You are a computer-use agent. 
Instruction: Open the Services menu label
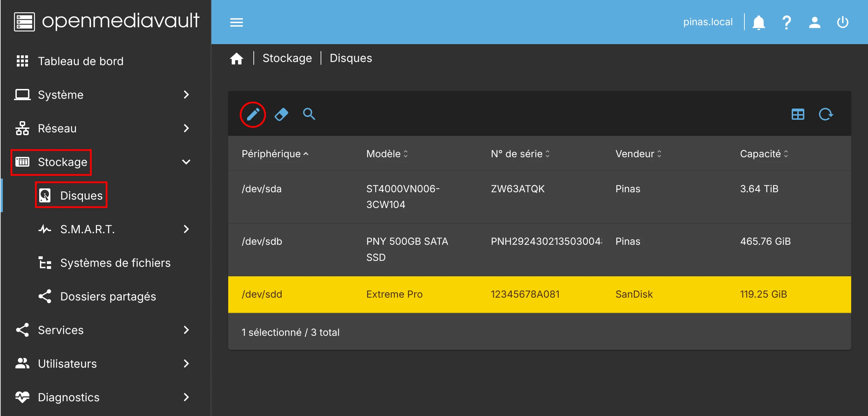[x=61, y=330]
